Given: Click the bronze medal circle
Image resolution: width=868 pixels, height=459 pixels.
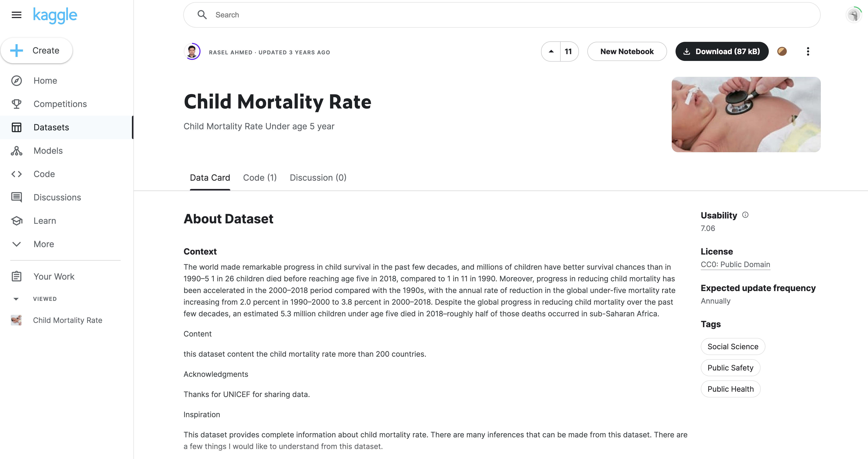Looking at the screenshot, I should click(x=782, y=52).
